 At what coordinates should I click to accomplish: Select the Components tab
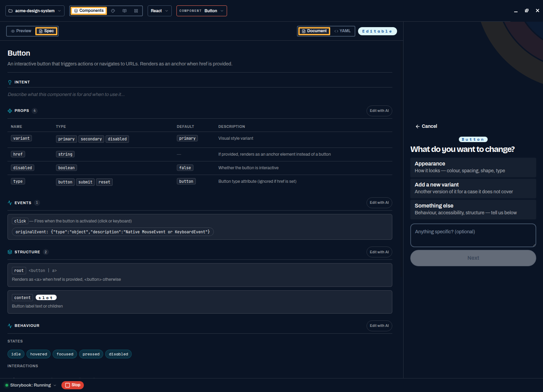(x=89, y=11)
